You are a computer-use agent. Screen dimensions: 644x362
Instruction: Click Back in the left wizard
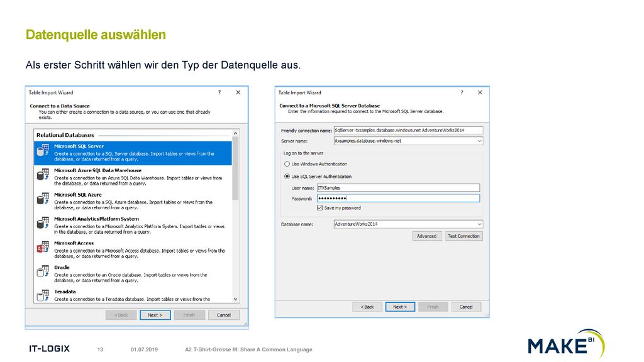[121, 315]
